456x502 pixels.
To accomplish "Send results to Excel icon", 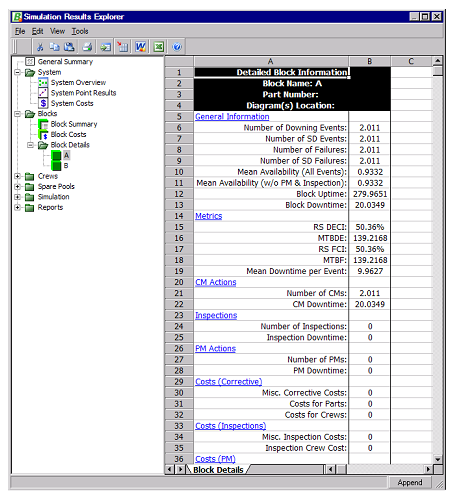I will [159, 47].
